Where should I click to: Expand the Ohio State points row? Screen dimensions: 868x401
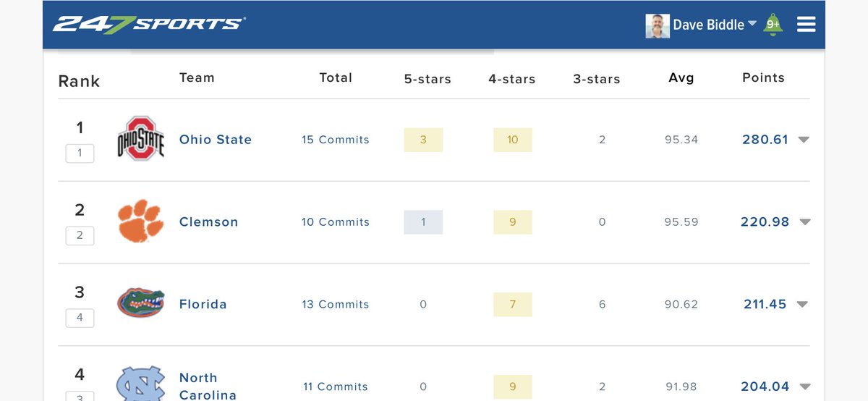coord(804,140)
